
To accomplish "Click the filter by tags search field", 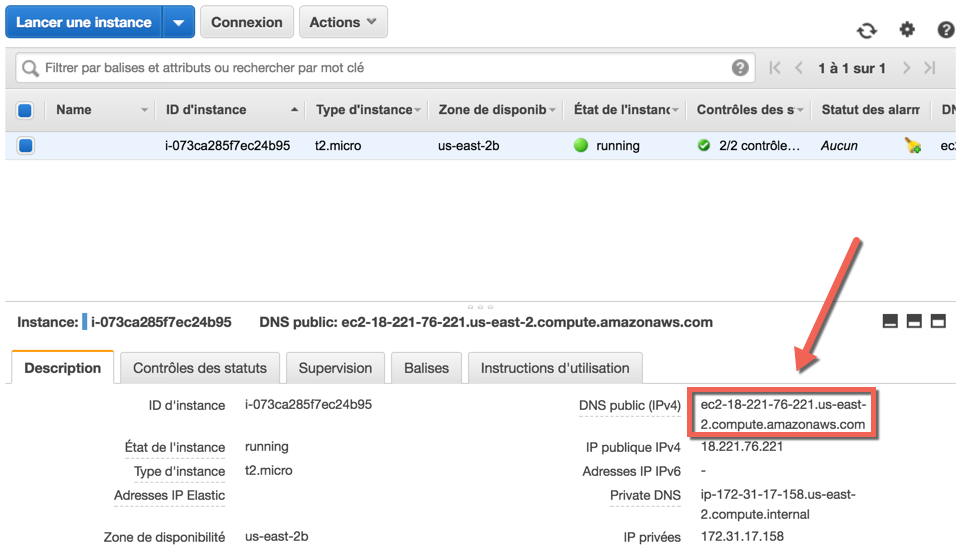I will pos(380,68).
